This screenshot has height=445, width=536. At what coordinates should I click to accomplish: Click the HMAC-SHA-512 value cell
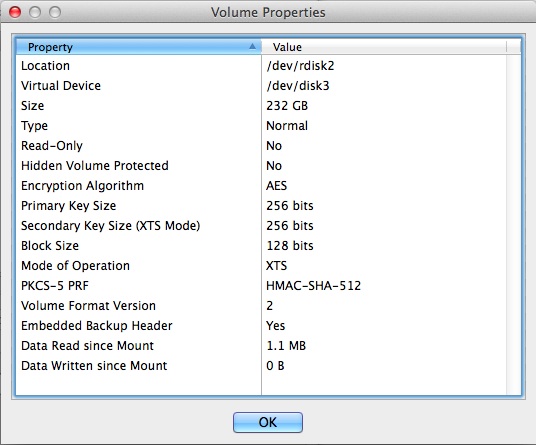[x=384, y=285]
